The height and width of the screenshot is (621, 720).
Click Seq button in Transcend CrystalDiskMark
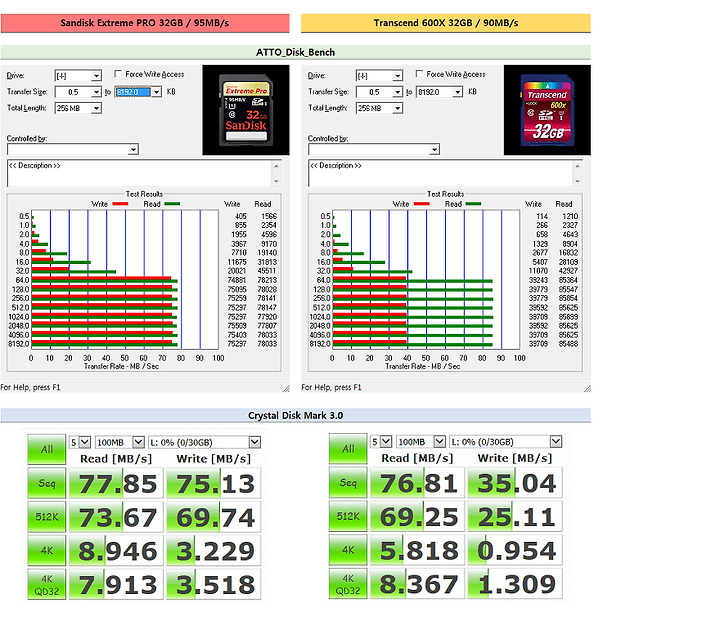tap(348, 483)
